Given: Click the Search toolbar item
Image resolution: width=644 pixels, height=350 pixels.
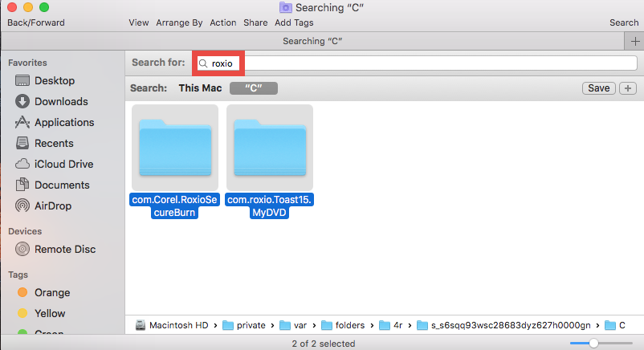Looking at the screenshot, I should pos(624,22).
